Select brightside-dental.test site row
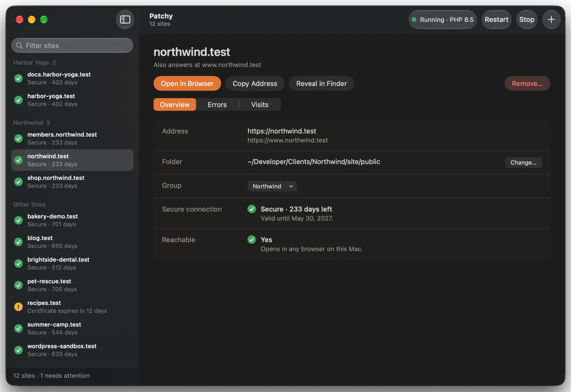Screen dimensions: 571x392 click(x=72, y=264)
